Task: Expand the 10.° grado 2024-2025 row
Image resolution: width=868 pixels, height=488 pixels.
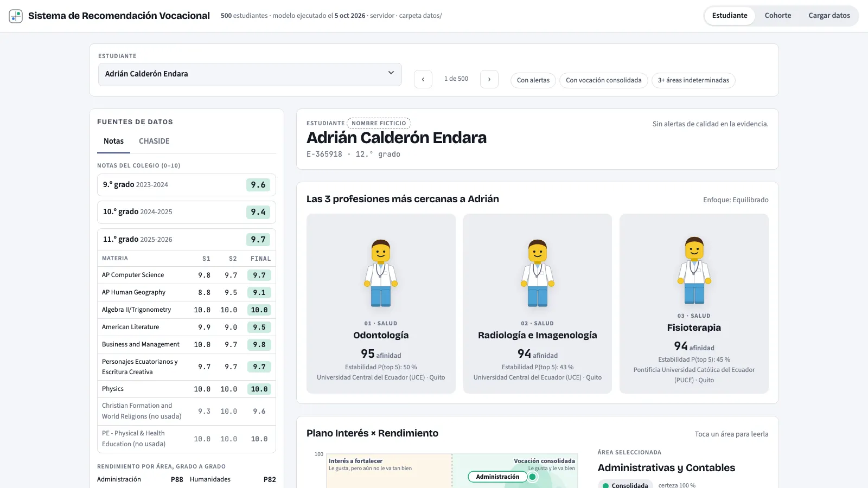Action: [x=187, y=212]
